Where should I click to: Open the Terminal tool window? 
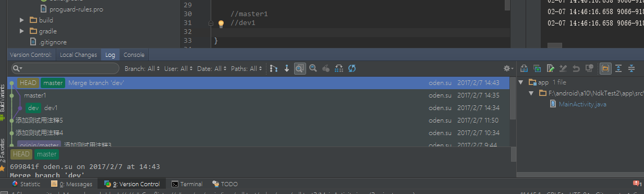tap(187, 184)
